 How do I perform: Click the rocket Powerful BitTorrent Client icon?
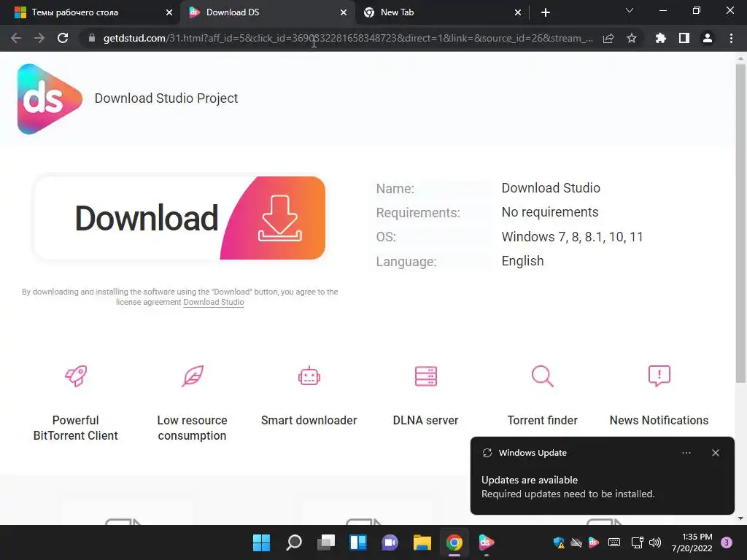tap(76, 376)
